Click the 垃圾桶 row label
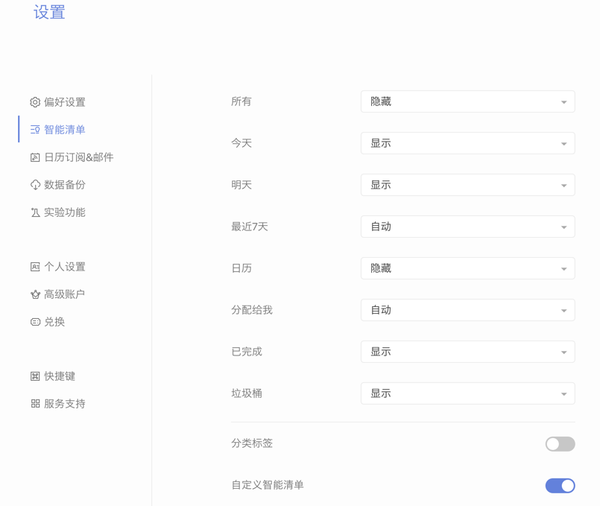This screenshot has width=600, height=506. tap(247, 393)
